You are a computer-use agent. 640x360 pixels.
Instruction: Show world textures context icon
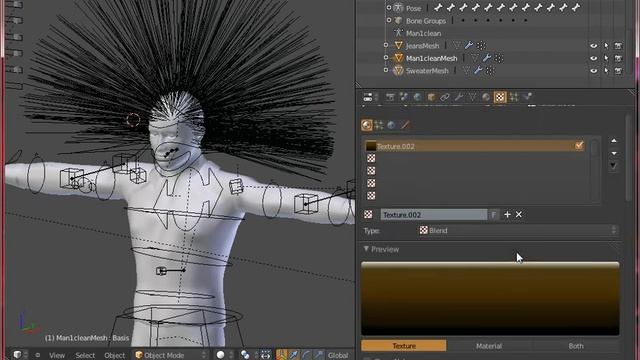tap(391, 125)
